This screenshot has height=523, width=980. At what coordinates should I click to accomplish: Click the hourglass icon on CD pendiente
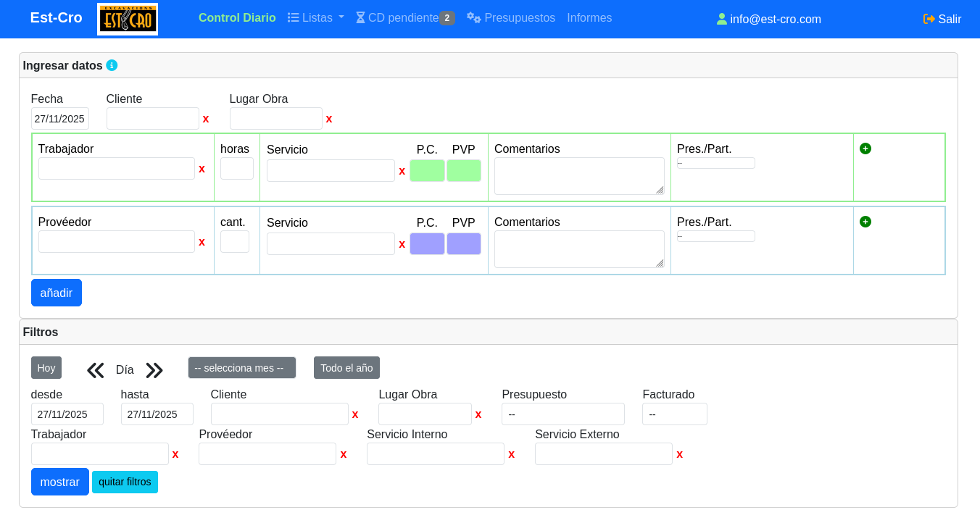click(x=360, y=17)
